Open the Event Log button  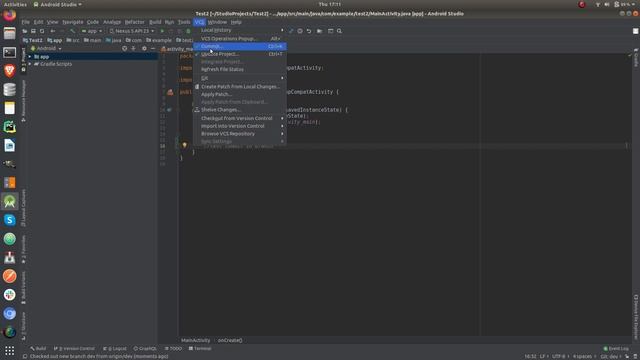pos(616,349)
